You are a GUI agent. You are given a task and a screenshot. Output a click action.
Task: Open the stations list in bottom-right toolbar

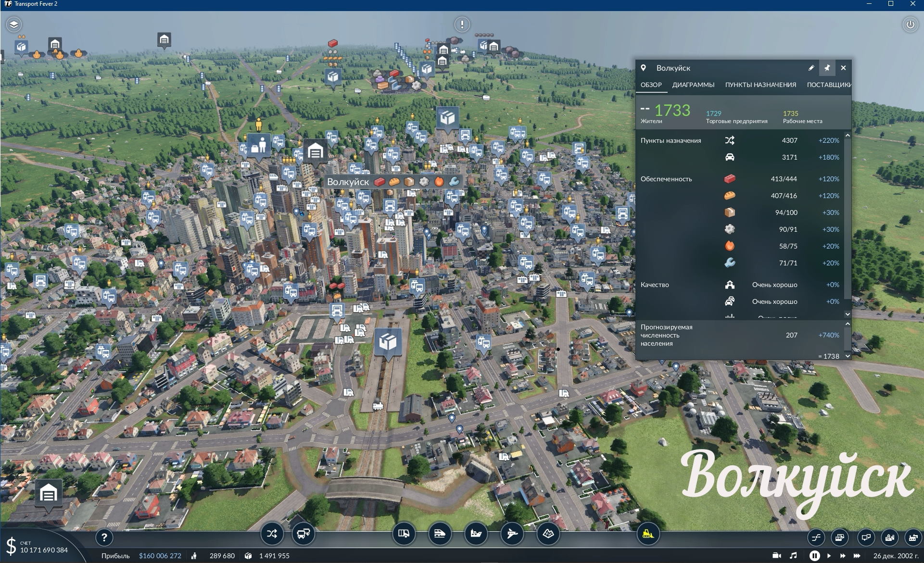click(866, 537)
